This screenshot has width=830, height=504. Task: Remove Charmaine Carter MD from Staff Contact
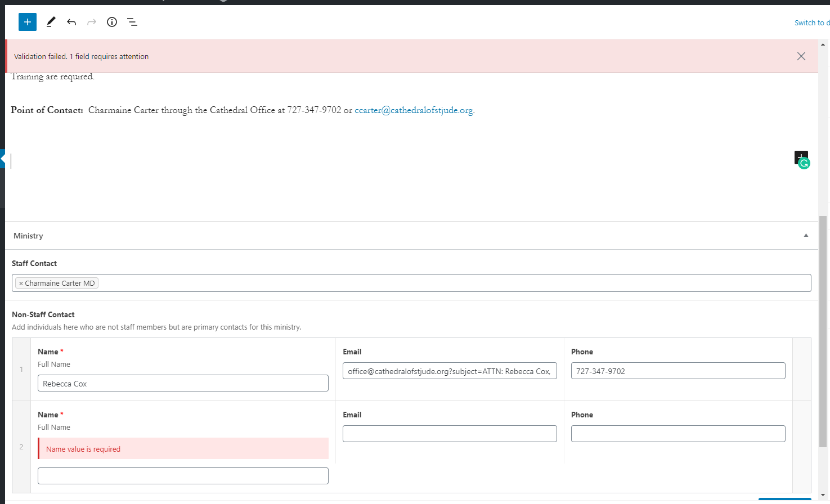point(21,283)
